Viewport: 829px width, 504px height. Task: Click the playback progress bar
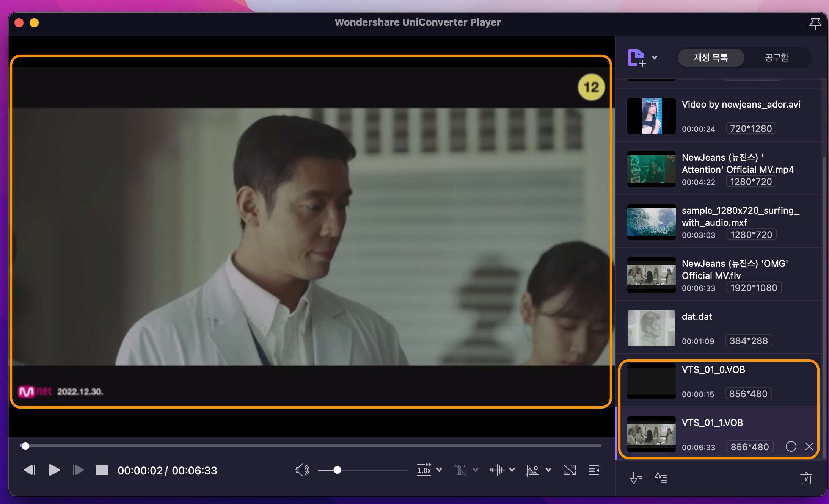pos(311,445)
